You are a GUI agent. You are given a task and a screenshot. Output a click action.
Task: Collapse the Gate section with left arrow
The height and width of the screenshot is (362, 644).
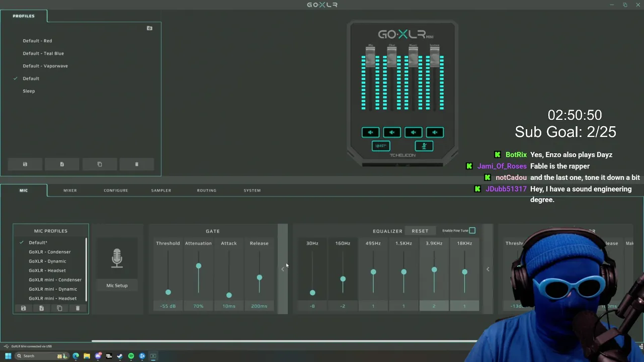click(x=283, y=269)
